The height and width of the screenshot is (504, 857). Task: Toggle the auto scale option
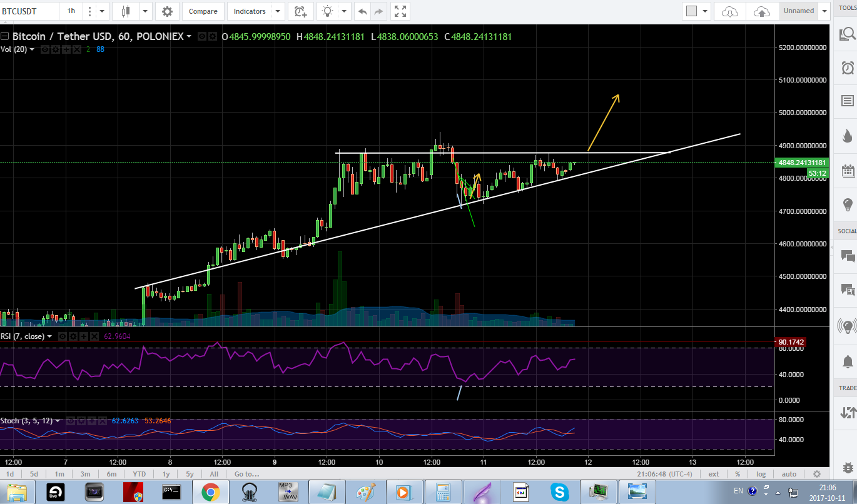(789, 474)
